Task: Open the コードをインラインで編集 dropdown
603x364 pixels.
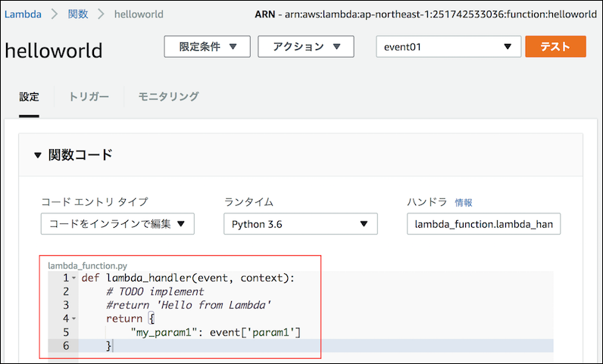Action: (117, 224)
